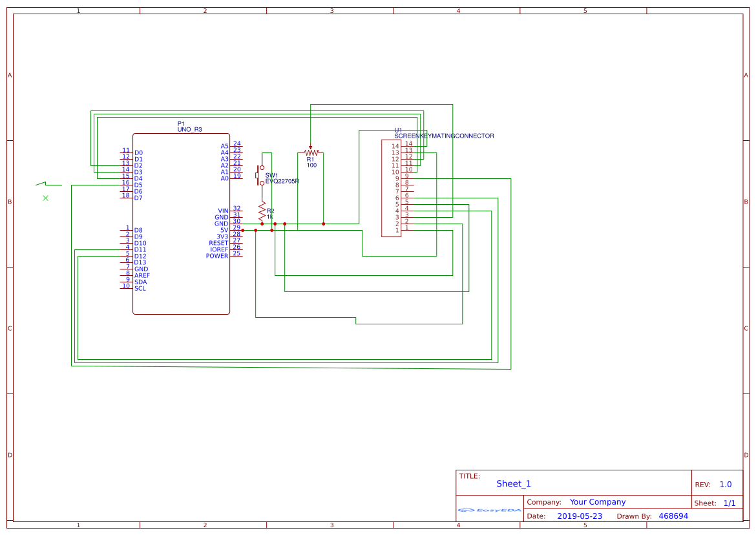Select the U1 screen connector body

391,188
